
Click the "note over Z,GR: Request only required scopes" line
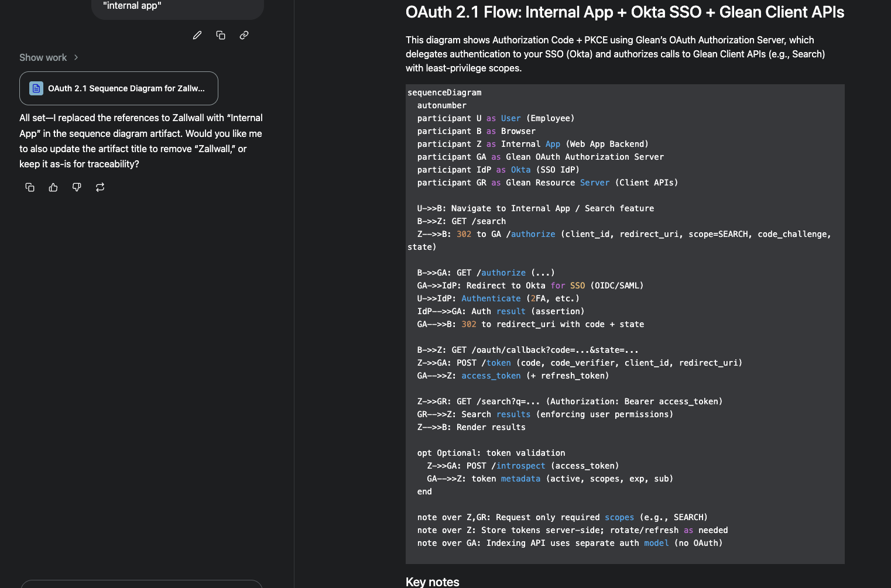point(563,517)
